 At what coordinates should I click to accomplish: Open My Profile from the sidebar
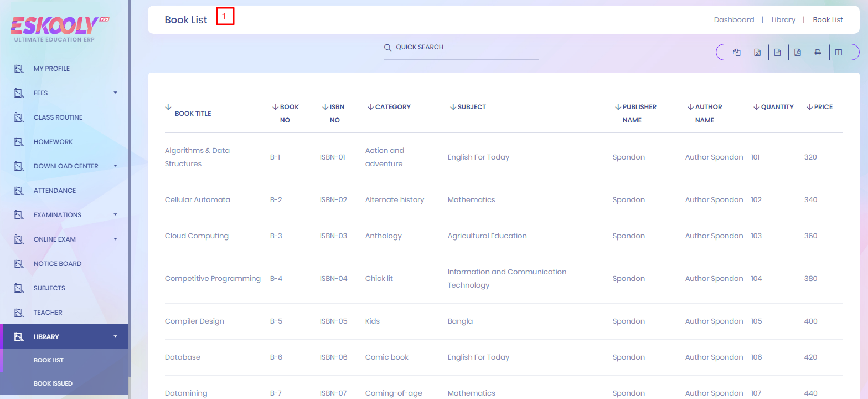click(51, 69)
